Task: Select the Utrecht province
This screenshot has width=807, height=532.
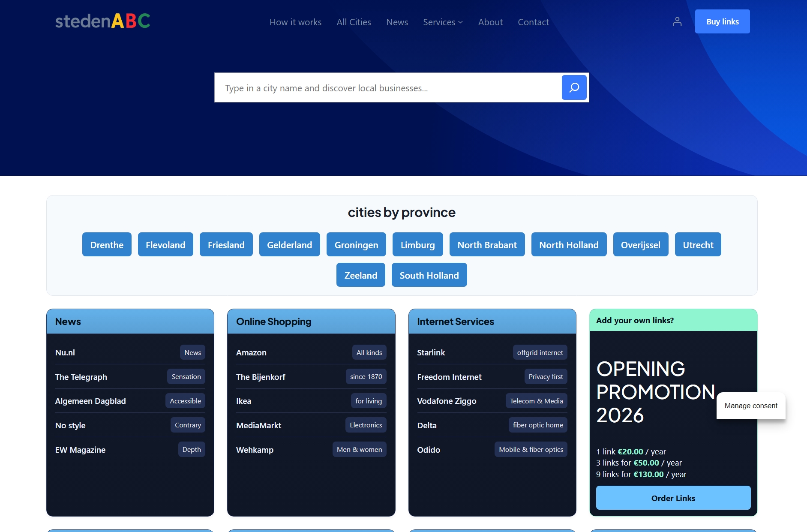Action: click(698, 244)
